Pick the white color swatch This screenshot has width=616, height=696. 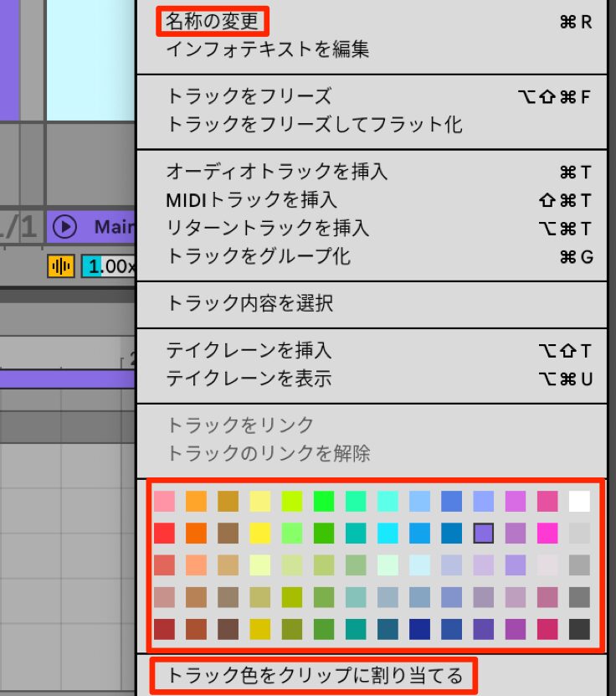coord(579,501)
